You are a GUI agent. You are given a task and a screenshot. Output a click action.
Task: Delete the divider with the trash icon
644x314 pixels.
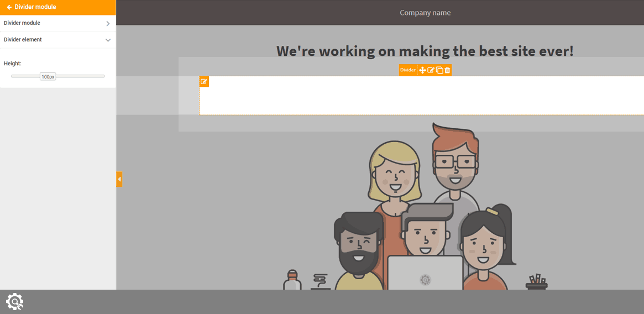(447, 70)
